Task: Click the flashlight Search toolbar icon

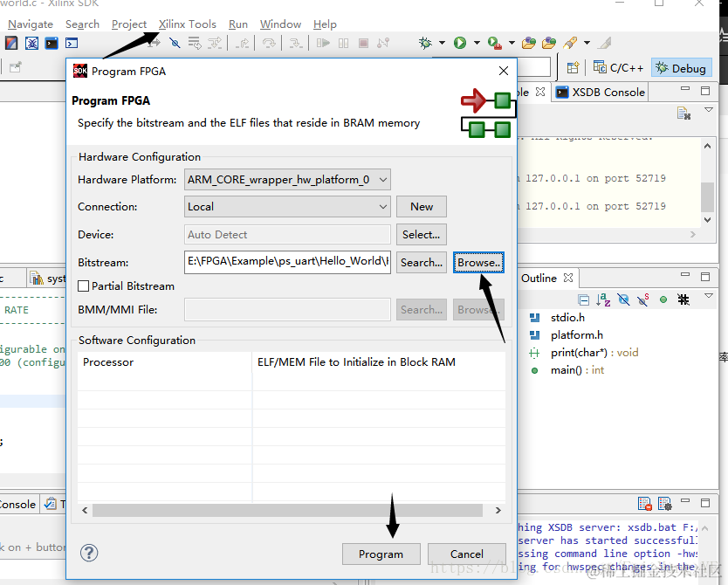Action: coord(570,43)
